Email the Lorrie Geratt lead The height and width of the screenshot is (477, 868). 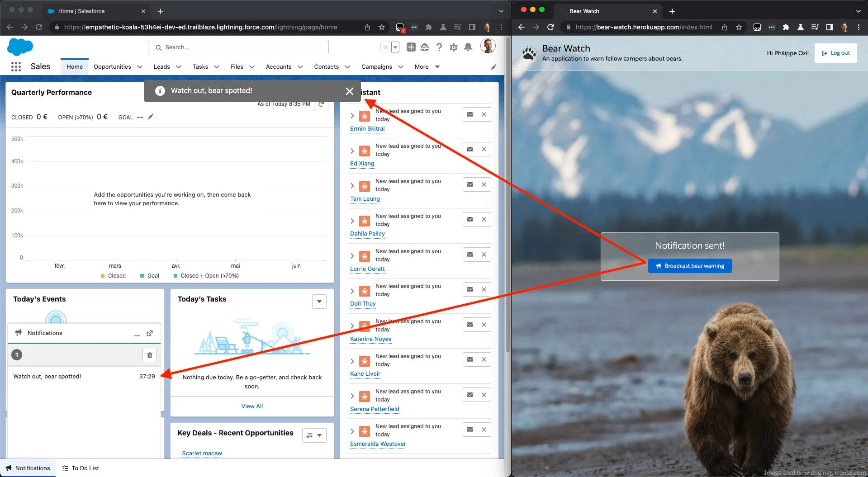point(470,255)
